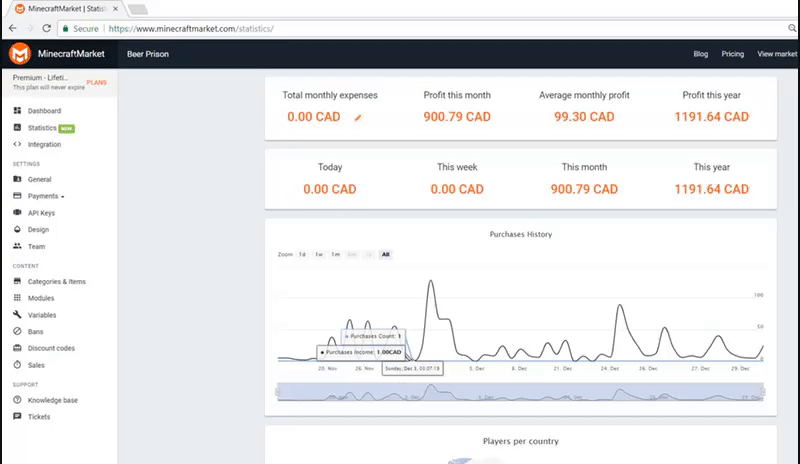Click the Profit this year 1191.64 CAD value
Screen dimensions: 800x464
(x=711, y=117)
